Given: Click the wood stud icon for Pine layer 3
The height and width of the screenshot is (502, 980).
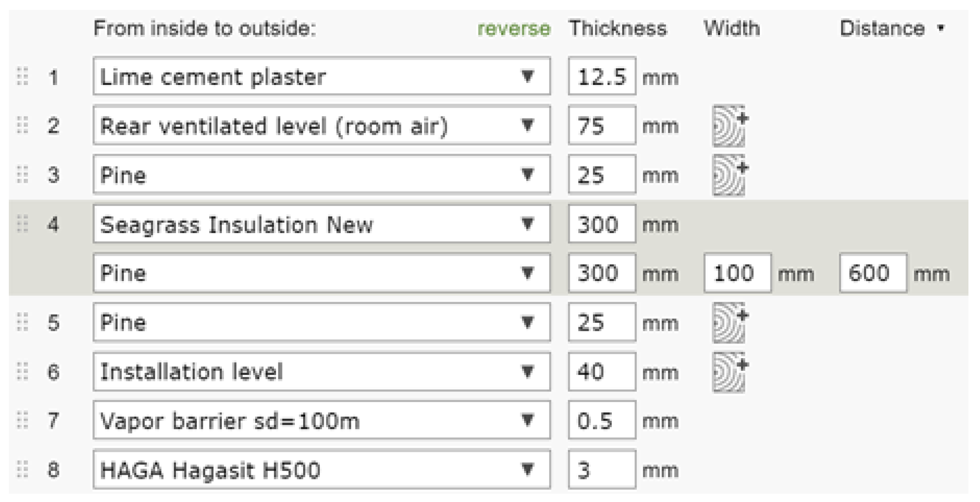Looking at the screenshot, I should point(730,175).
